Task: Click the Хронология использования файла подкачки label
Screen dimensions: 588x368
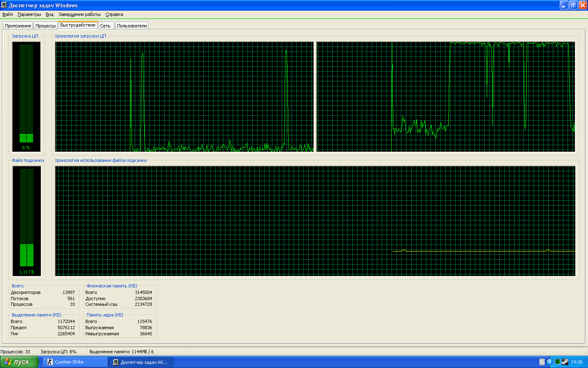Action: tap(101, 160)
